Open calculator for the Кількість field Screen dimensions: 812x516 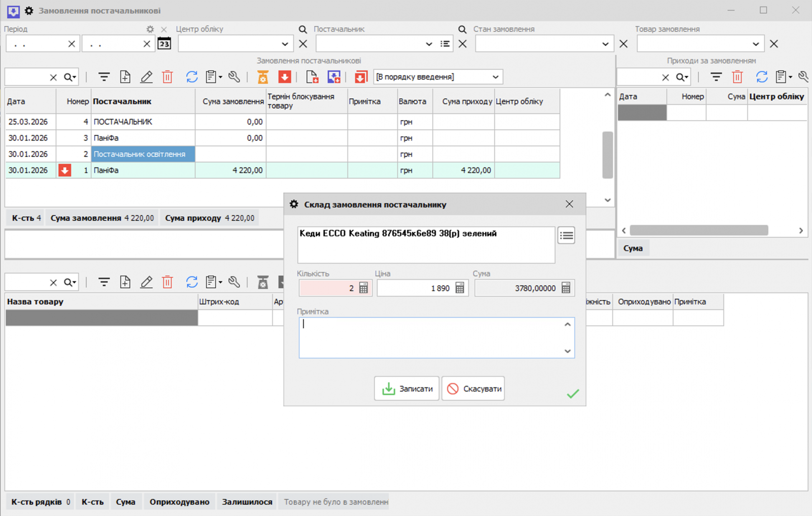(x=363, y=288)
